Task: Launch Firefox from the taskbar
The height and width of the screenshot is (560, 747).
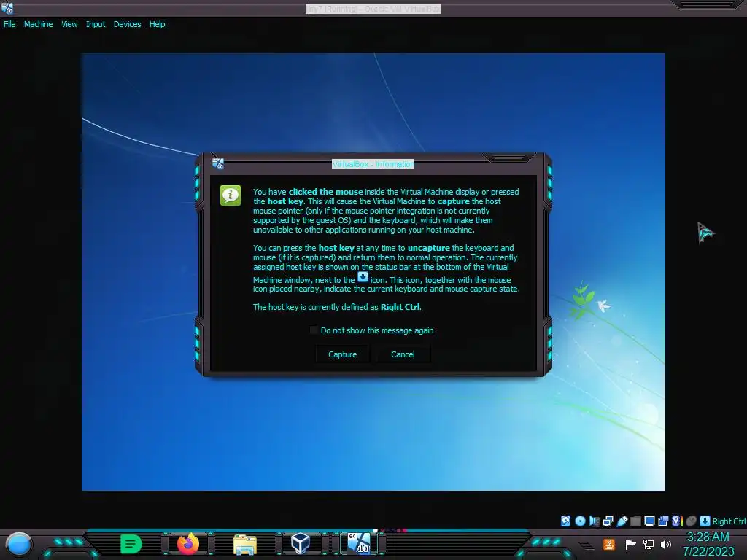Action: pyautogui.click(x=188, y=543)
